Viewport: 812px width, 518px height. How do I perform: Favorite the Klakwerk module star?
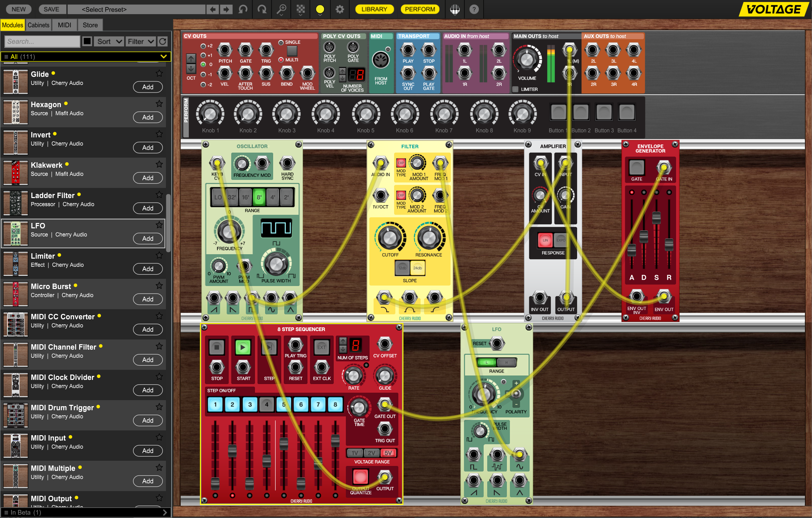coord(159,164)
